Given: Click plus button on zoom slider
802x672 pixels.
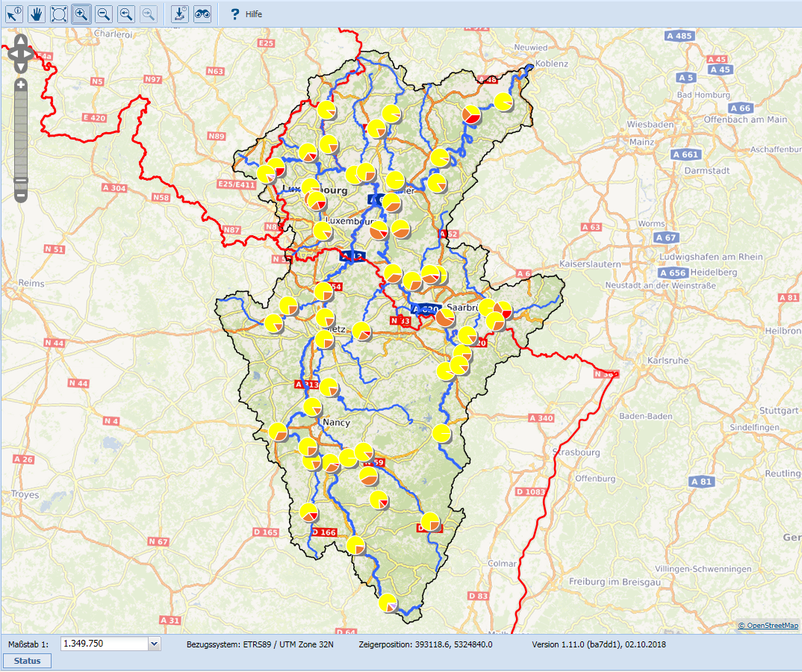Looking at the screenshot, I should [21, 84].
